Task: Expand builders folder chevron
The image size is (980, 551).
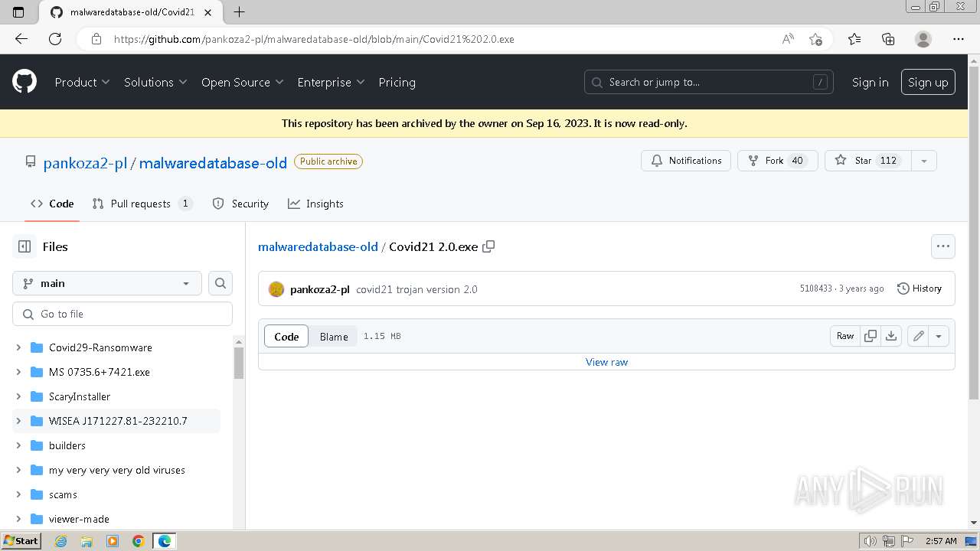Action: pos(18,445)
